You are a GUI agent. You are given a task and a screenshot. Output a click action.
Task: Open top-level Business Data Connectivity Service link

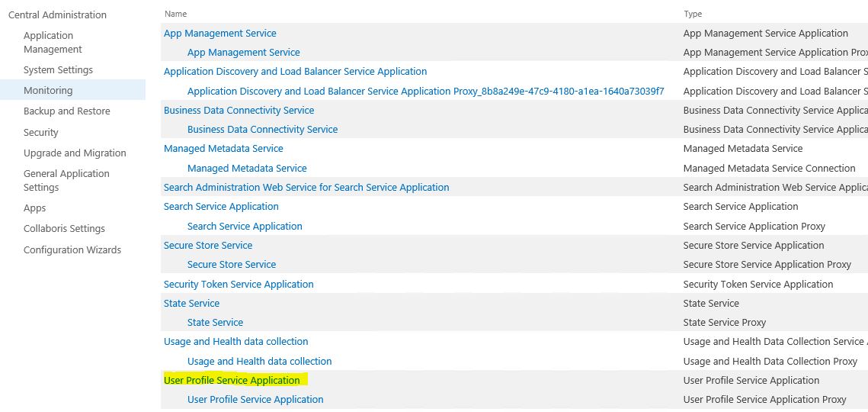[239, 111]
